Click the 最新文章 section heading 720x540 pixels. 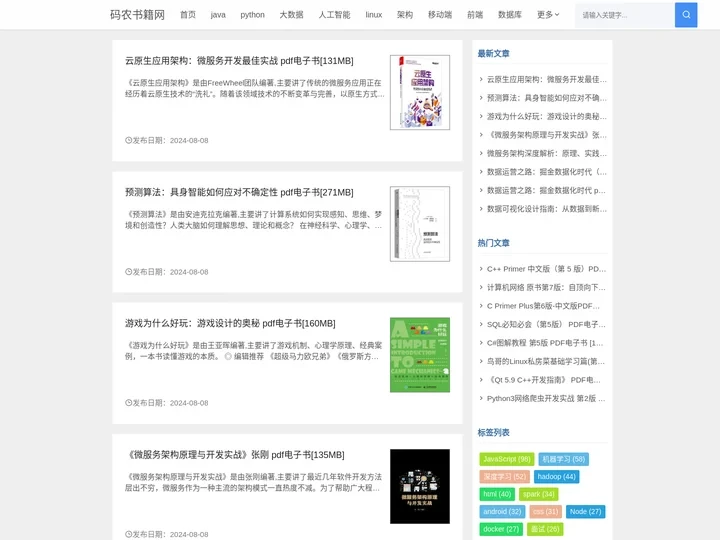[494, 53]
